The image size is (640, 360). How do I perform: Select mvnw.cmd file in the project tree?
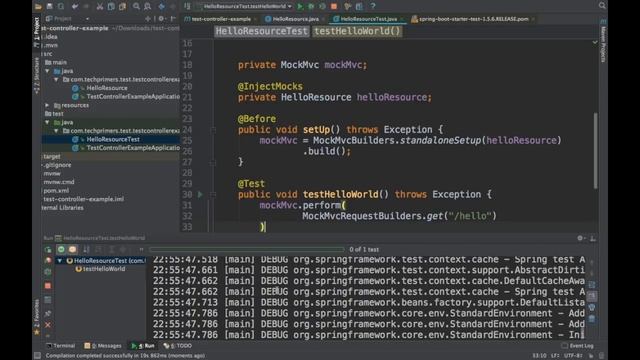59,182
